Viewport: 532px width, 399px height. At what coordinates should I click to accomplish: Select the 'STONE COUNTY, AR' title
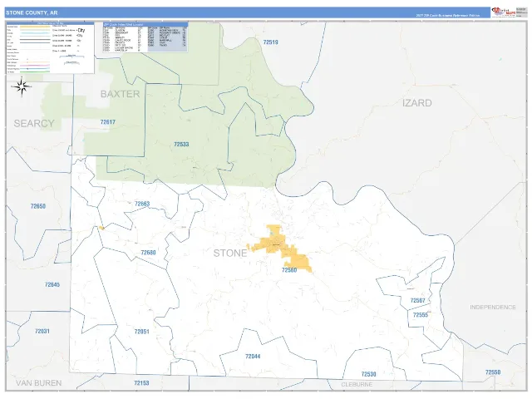point(32,13)
